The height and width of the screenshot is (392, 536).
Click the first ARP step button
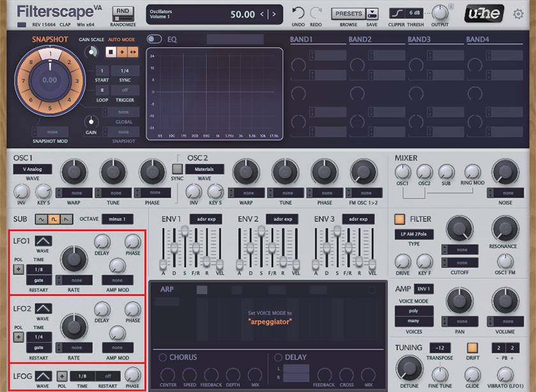point(202,290)
